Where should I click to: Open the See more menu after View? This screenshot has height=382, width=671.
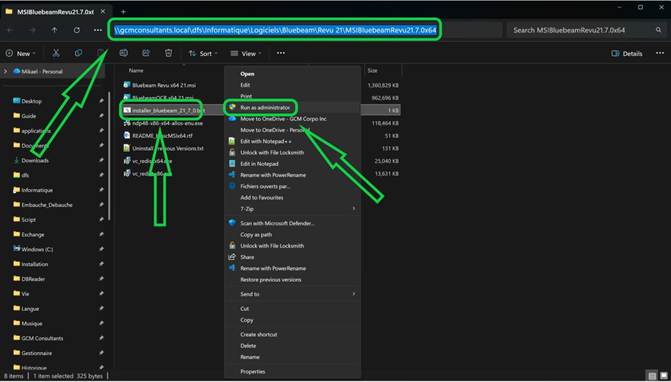tap(281, 53)
